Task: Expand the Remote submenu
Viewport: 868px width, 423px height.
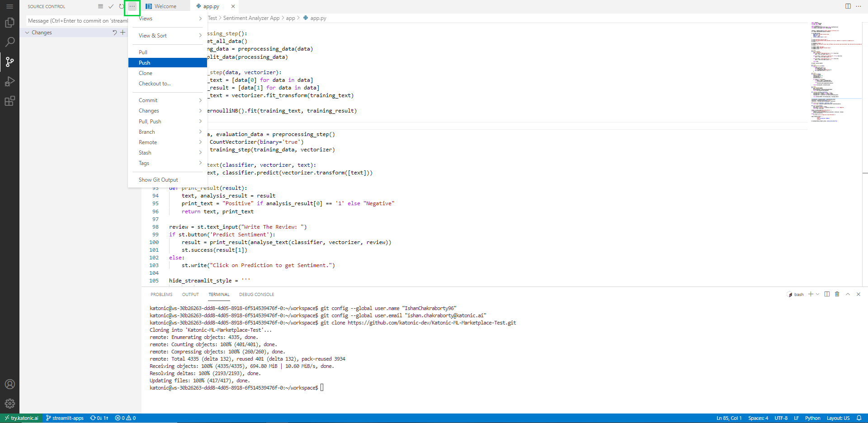Action: [x=168, y=142]
